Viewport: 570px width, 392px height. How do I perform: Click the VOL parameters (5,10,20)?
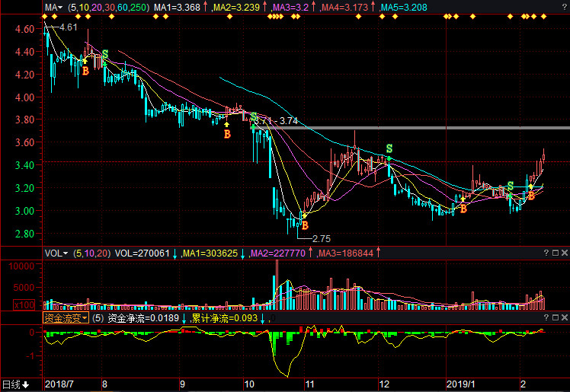(91, 253)
